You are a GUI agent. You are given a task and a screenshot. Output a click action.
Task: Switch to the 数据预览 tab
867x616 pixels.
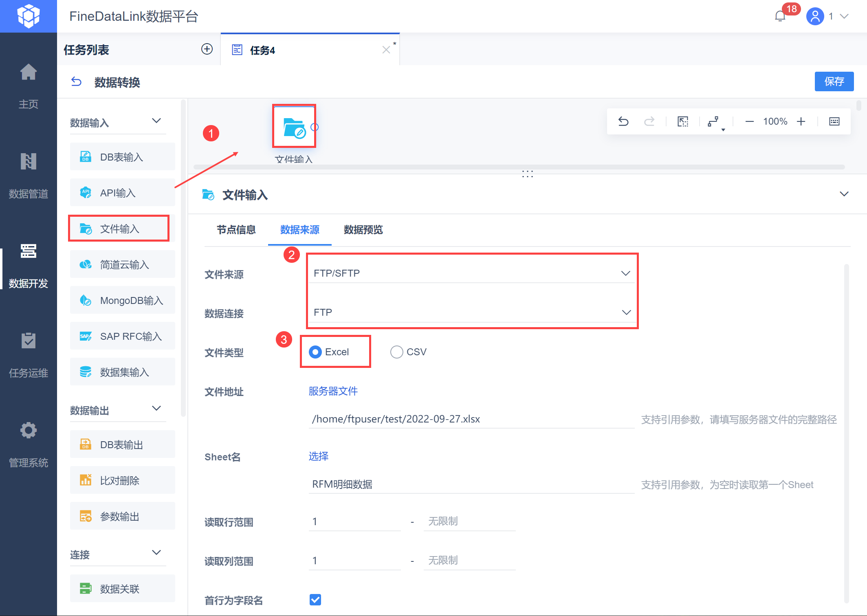(x=363, y=230)
